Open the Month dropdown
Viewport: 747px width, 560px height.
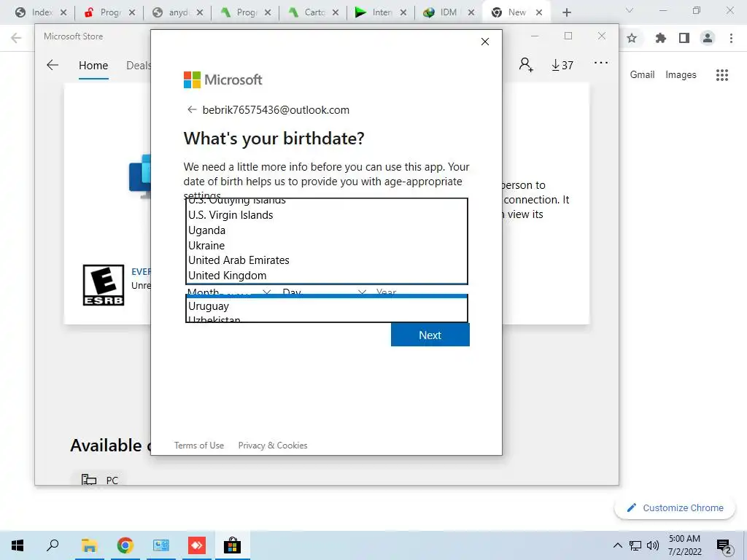point(228,292)
